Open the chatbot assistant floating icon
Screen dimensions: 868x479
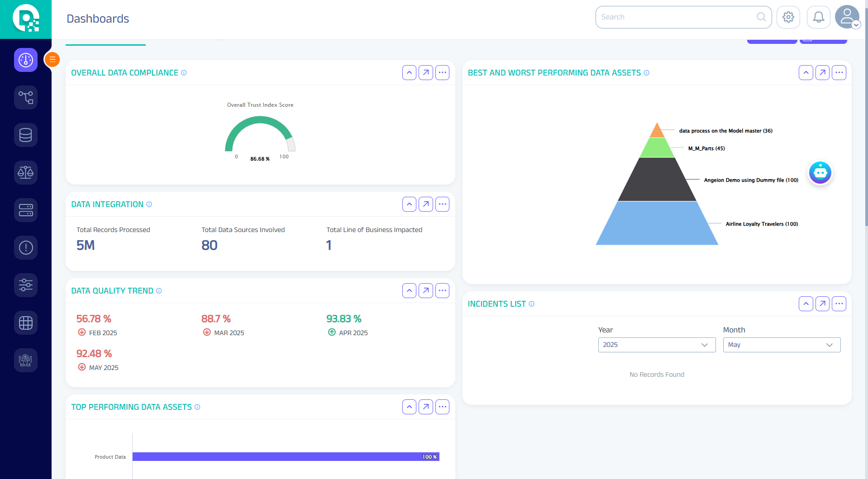pyautogui.click(x=820, y=172)
